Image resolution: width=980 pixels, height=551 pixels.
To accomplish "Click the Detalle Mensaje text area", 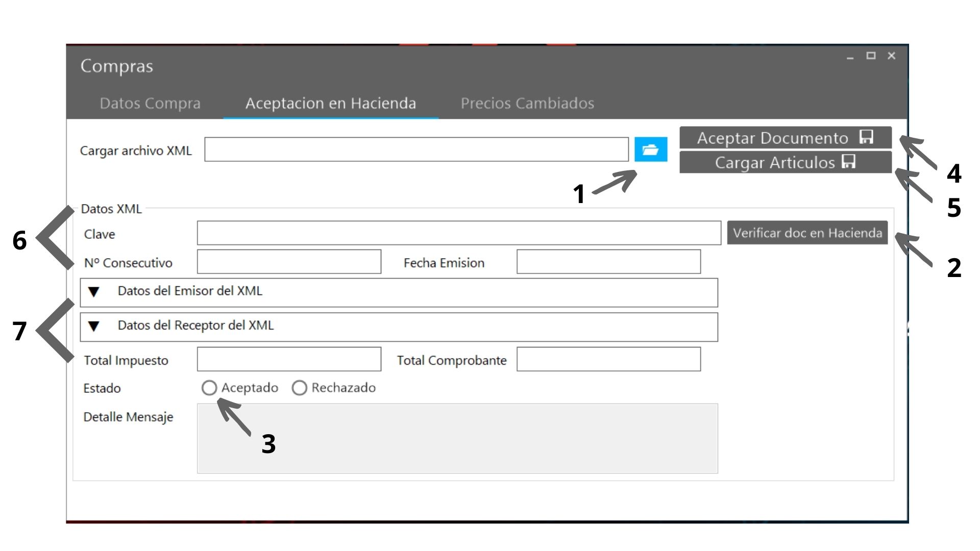I will click(457, 438).
